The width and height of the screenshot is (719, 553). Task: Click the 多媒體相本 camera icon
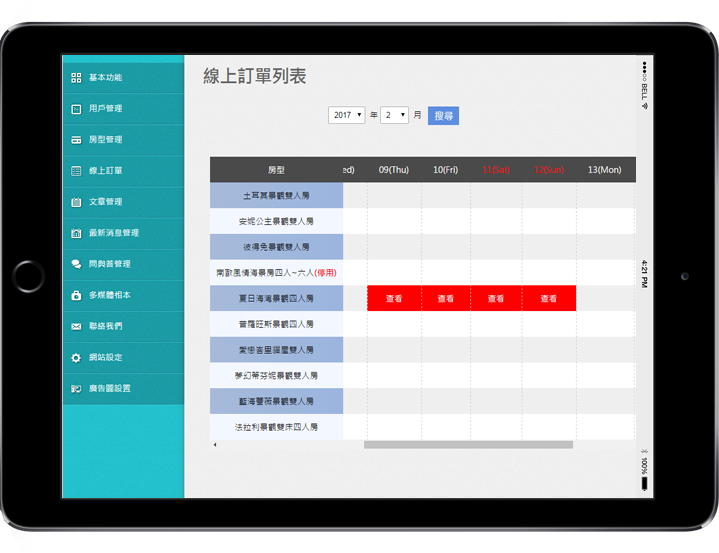tap(76, 295)
